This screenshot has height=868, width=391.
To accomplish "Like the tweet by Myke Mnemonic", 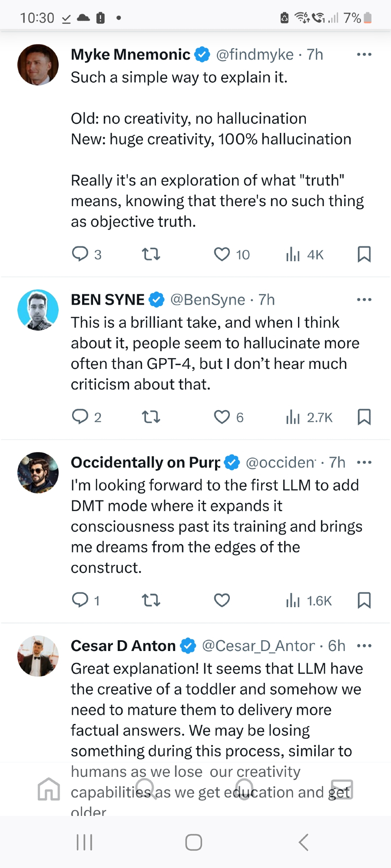I will [222, 254].
